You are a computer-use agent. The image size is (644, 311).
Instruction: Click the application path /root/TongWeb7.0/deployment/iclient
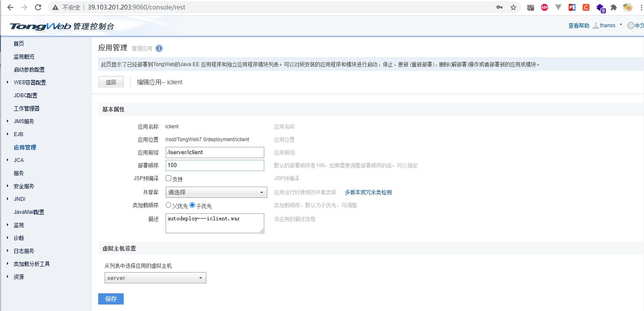[207, 140]
